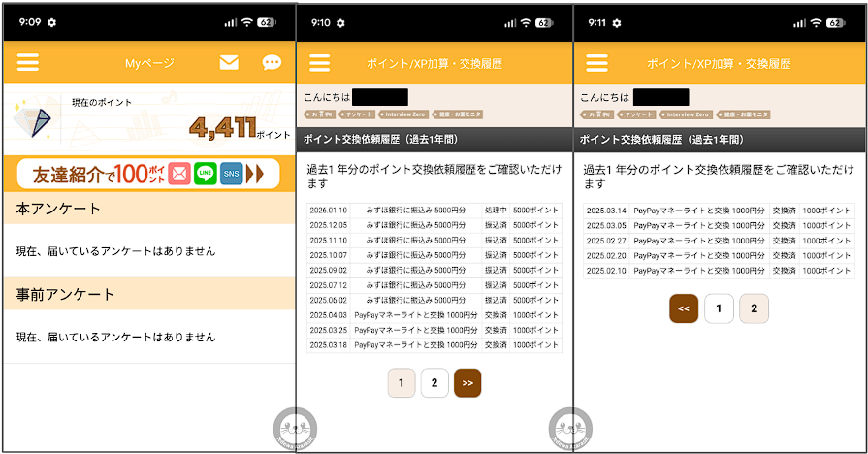Select page 1 beside the << button

pyautogui.click(x=719, y=308)
